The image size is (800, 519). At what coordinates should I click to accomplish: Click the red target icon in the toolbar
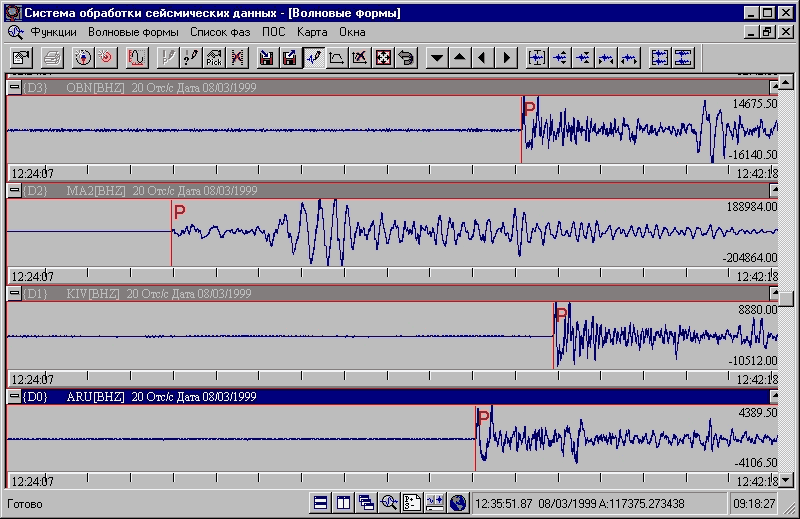pyautogui.click(x=105, y=57)
